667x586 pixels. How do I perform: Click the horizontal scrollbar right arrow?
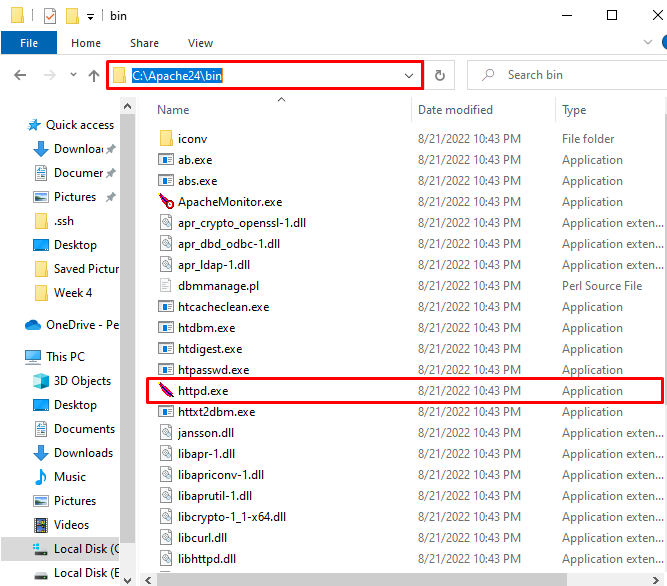[656, 580]
